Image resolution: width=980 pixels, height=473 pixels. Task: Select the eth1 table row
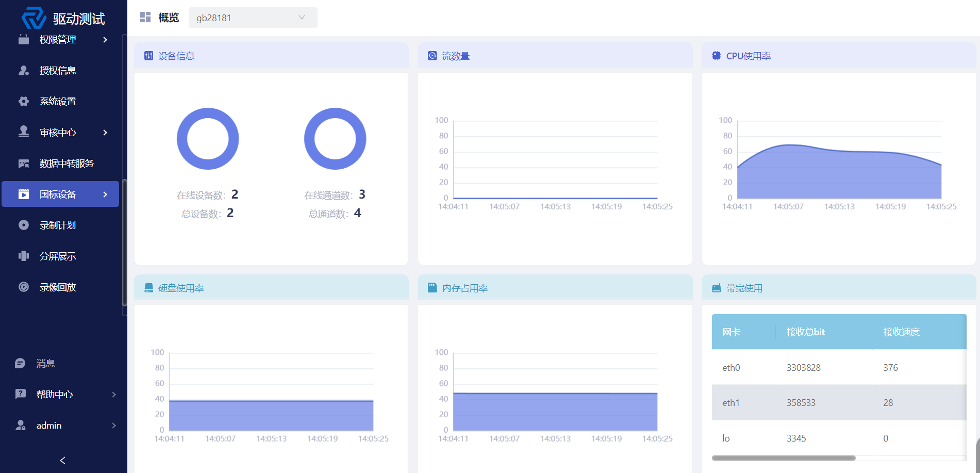click(839, 402)
